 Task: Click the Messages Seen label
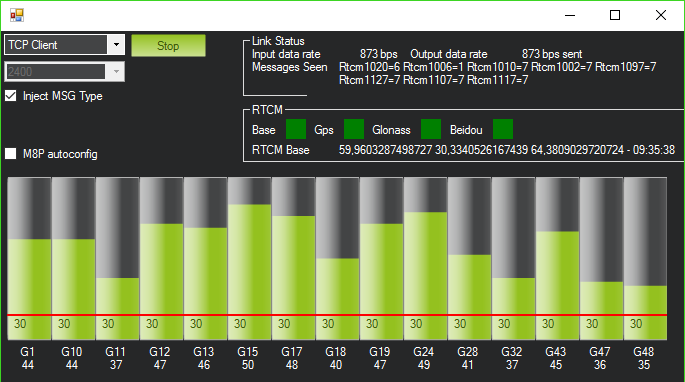point(290,67)
